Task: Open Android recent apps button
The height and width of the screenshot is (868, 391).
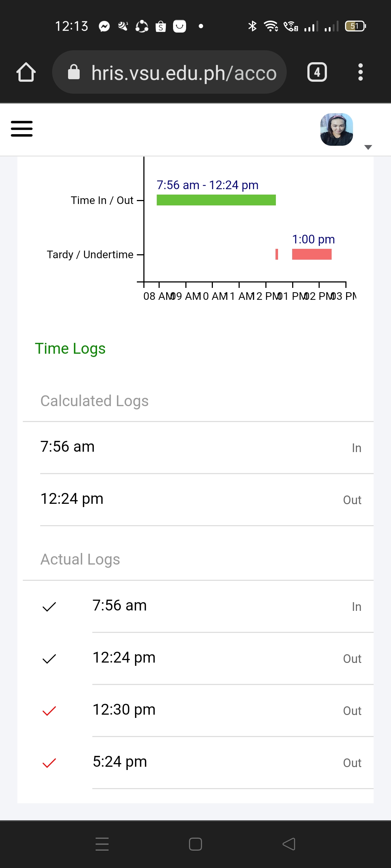Action: point(102,844)
